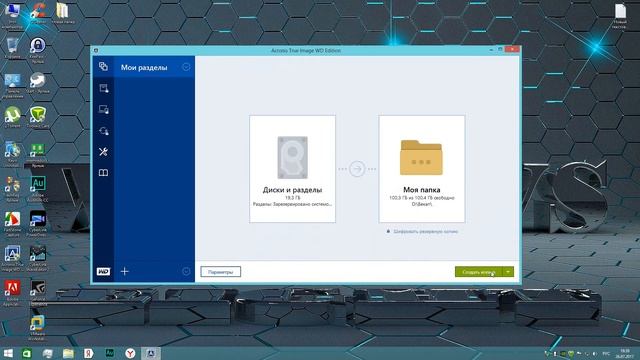This screenshot has width=640, height=360.
Task: Expand the circular chevron beside Мои разделы
Action: (x=186, y=67)
